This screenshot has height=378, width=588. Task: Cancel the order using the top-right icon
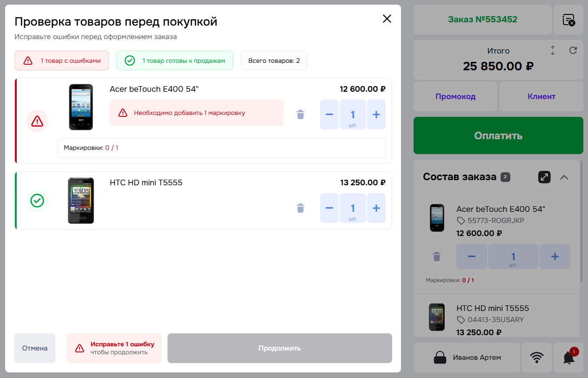[x=568, y=20]
